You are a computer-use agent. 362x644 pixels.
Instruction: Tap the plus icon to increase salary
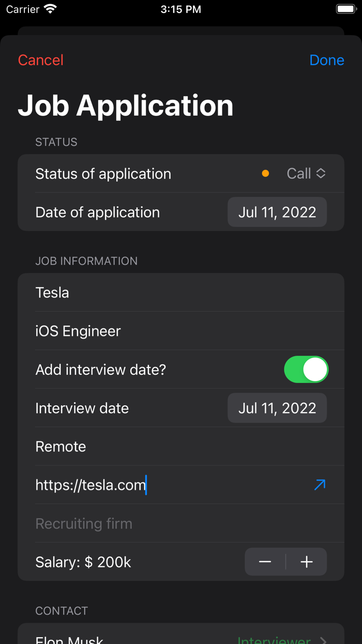(x=307, y=562)
